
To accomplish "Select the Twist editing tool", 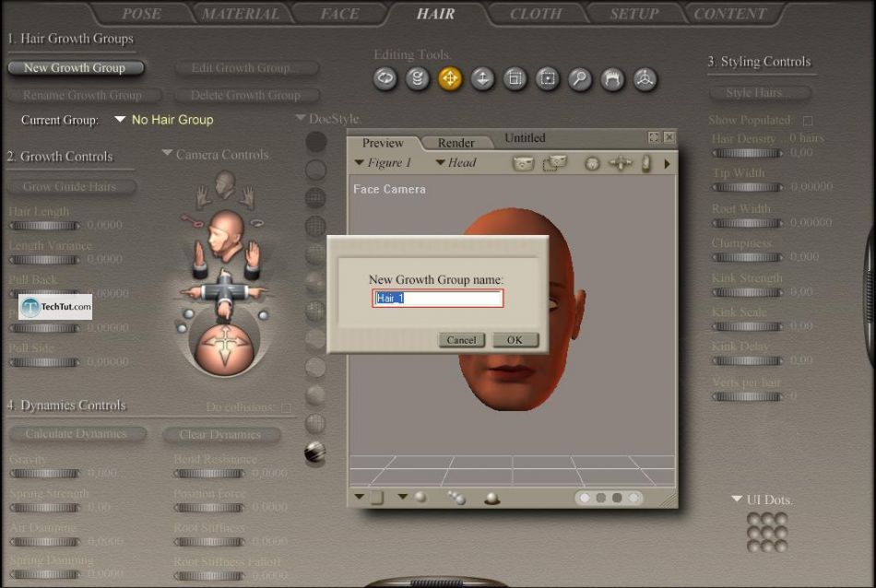I will click(x=418, y=78).
